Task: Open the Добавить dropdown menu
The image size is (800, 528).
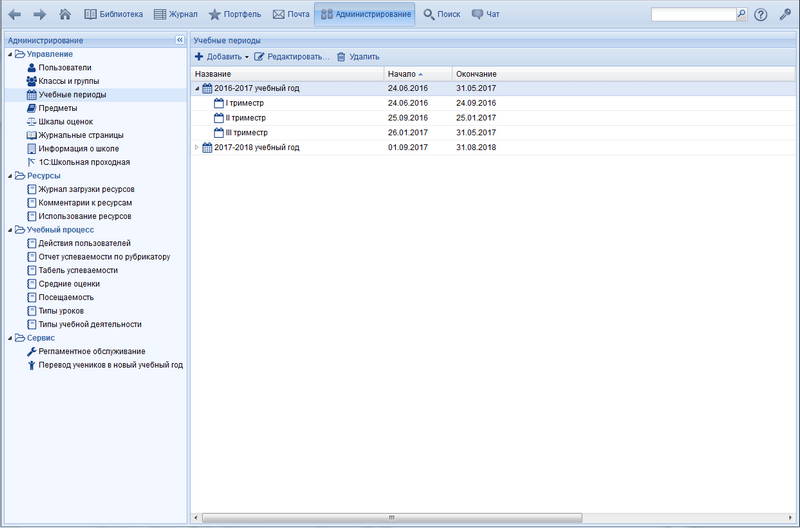Action: coord(222,57)
